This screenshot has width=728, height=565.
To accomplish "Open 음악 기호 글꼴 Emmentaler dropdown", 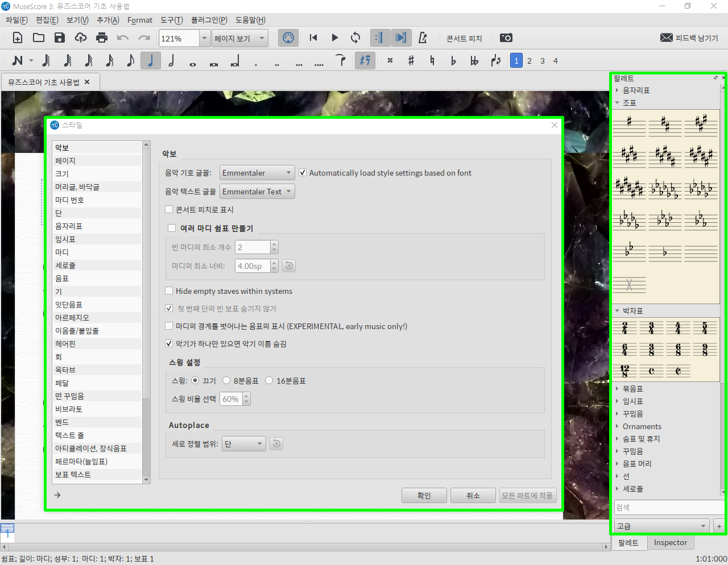I will click(x=257, y=173).
